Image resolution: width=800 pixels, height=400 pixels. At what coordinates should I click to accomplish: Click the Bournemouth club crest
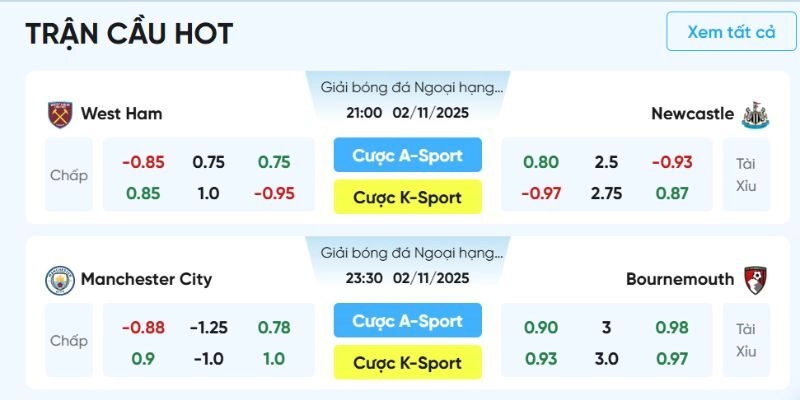(x=753, y=279)
